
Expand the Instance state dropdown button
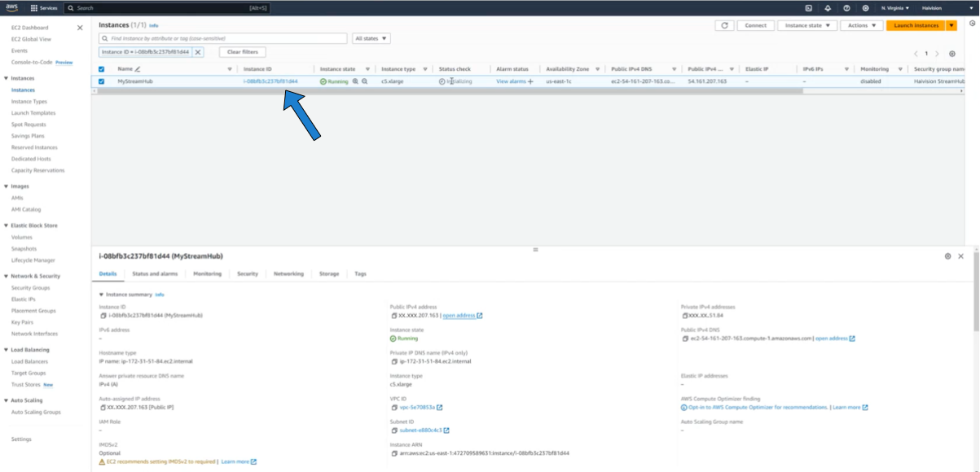pyautogui.click(x=806, y=25)
